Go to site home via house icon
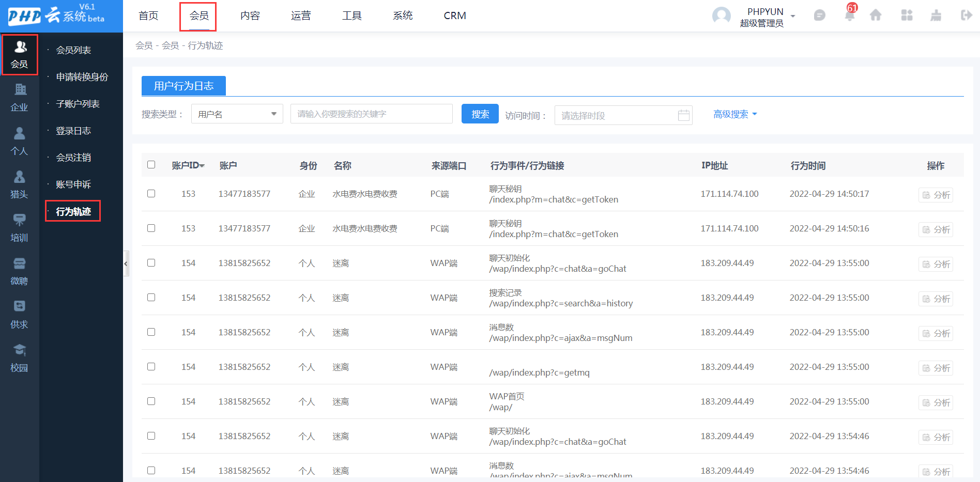This screenshot has width=980, height=482. [x=876, y=15]
